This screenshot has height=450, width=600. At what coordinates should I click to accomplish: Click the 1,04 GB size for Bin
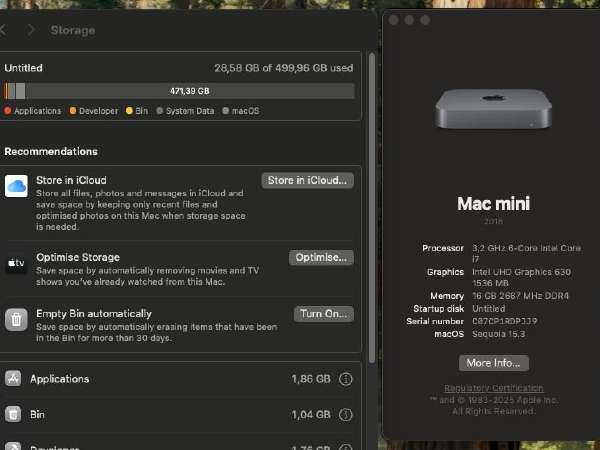(311, 415)
